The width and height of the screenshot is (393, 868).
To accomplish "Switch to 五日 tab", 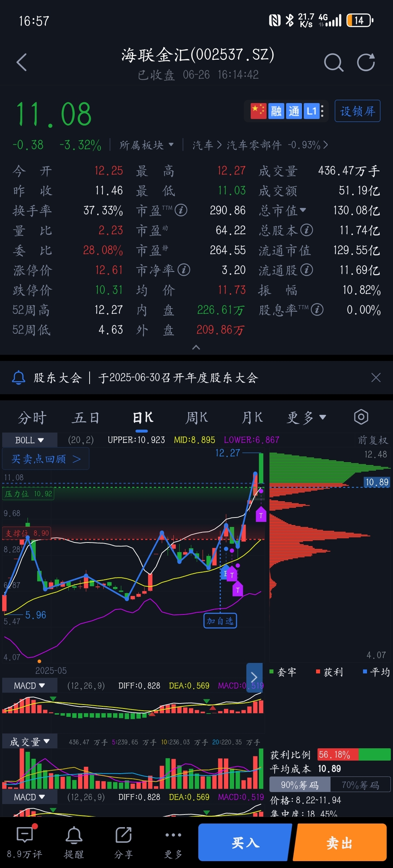I will [86, 417].
